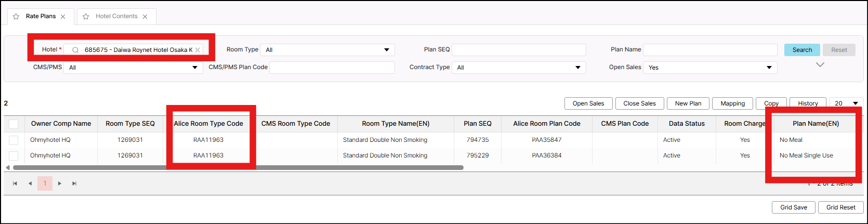Check the row with Plan SEQ 795229
Viewport: 868px width, 224px height.
[14, 155]
